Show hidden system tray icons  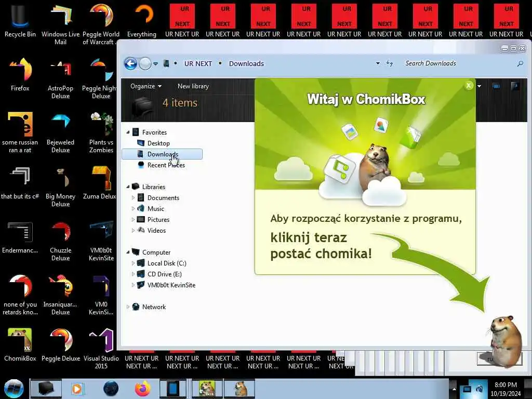tap(454, 389)
